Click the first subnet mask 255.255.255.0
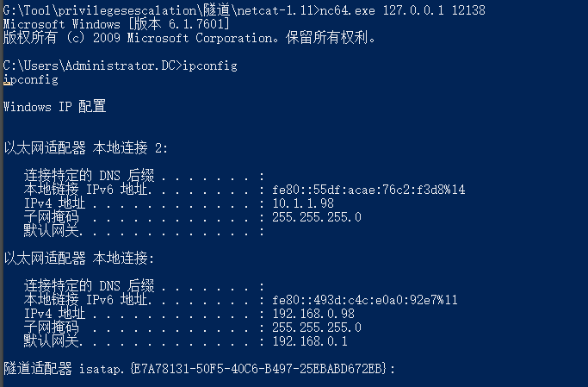Image resolution: width=588 pixels, height=387 pixels. pyautogui.click(x=317, y=217)
